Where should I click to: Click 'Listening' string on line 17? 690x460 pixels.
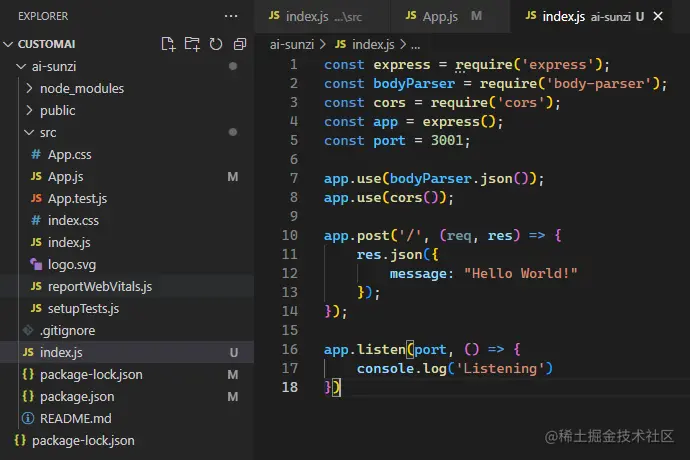coord(500,368)
